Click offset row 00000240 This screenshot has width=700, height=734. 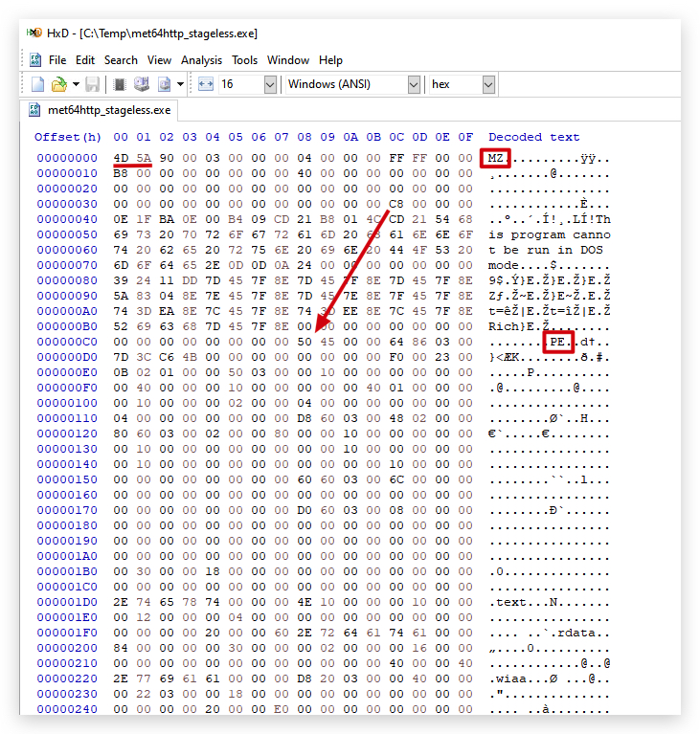point(67,709)
